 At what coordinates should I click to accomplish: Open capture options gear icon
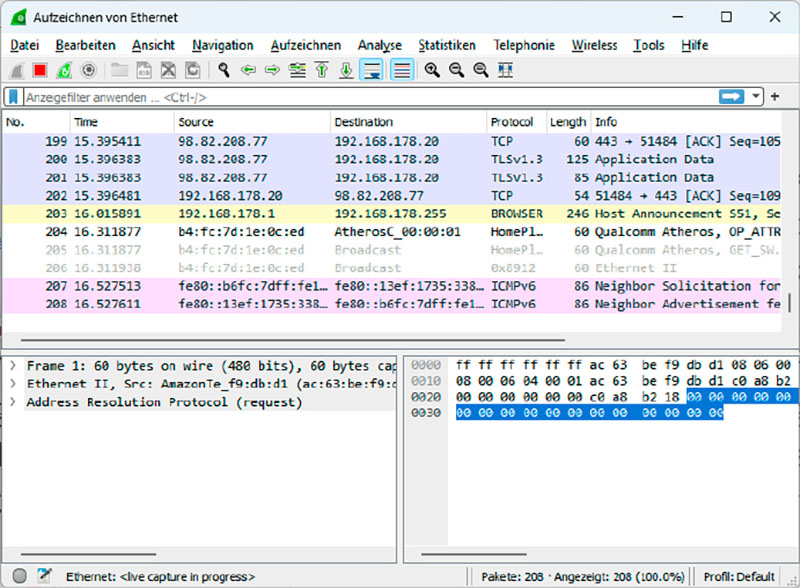(89, 70)
